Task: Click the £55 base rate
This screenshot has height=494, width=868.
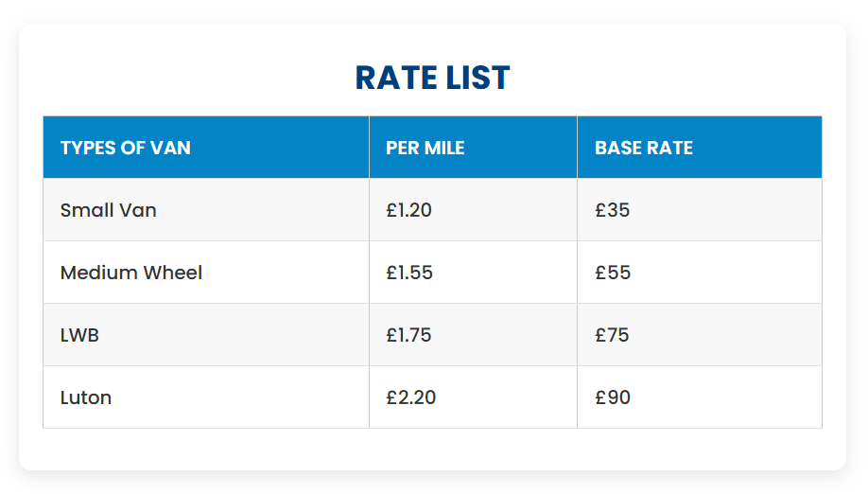Action: [613, 273]
